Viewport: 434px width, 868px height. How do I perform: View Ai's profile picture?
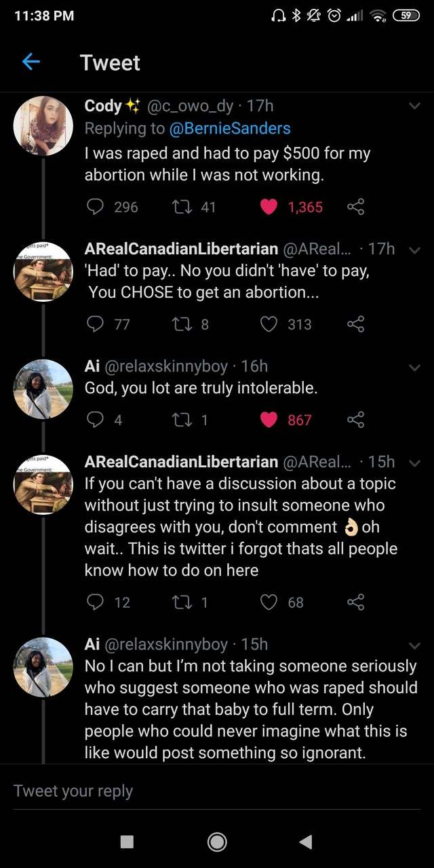click(43, 387)
